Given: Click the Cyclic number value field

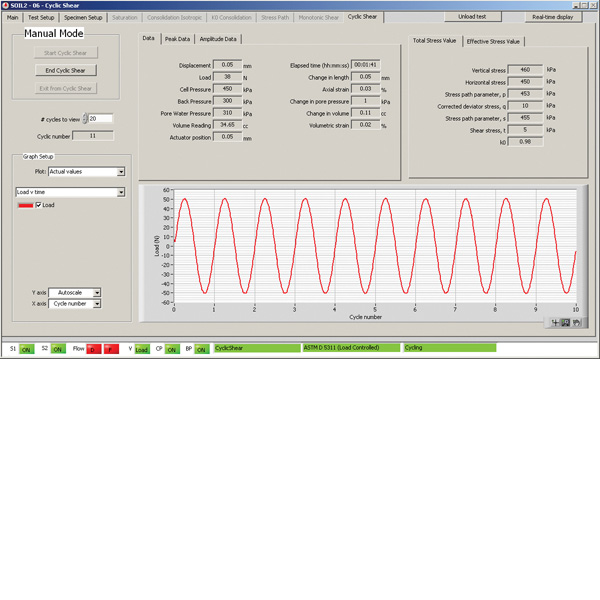Looking at the screenshot, I should tap(93, 136).
